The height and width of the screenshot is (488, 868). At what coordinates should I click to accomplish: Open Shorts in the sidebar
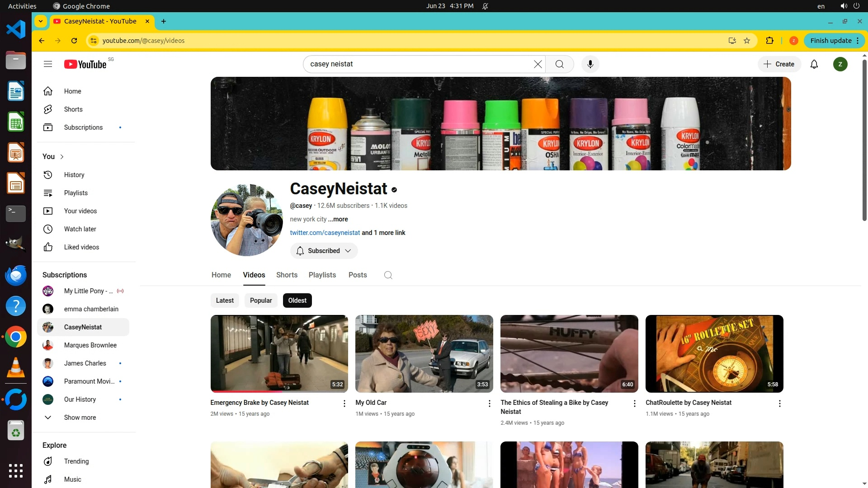pyautogui.click(x=73, y=109)
